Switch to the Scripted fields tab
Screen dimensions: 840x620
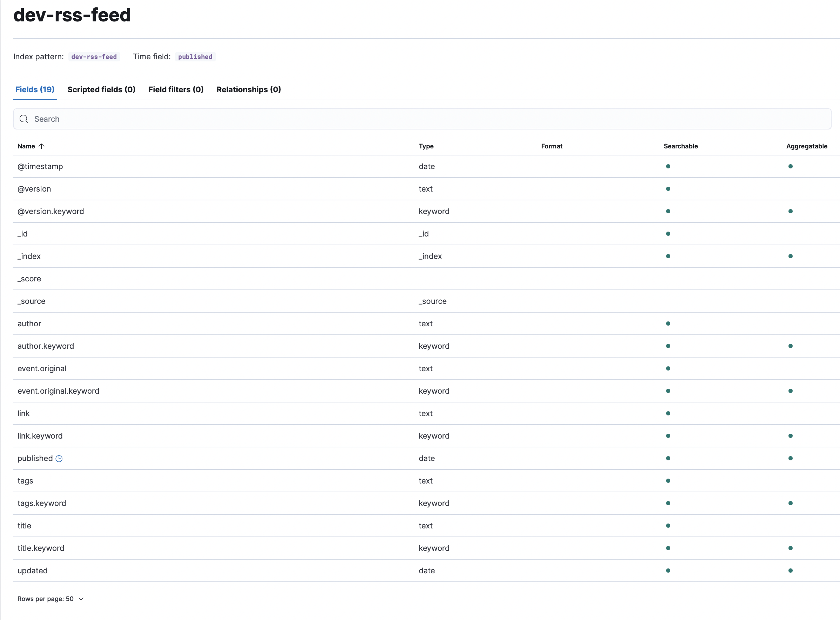coord(101,89)
